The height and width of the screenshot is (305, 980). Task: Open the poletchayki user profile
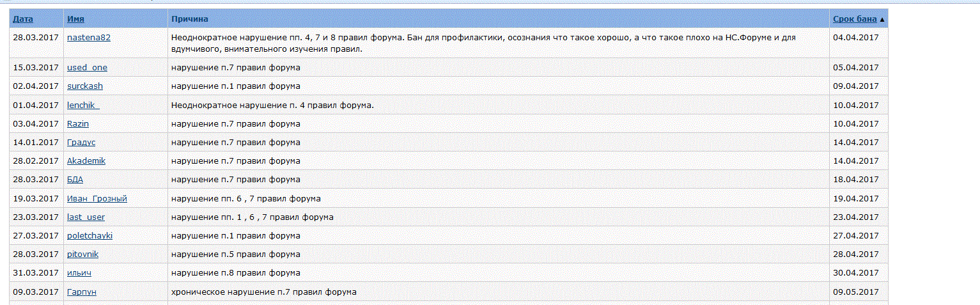click(89, 235)
